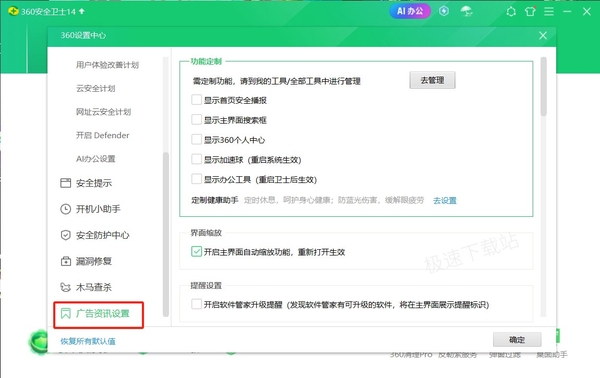Click the 木马查杀 horse icon
The image size is (600, 378).
point(65,287)
